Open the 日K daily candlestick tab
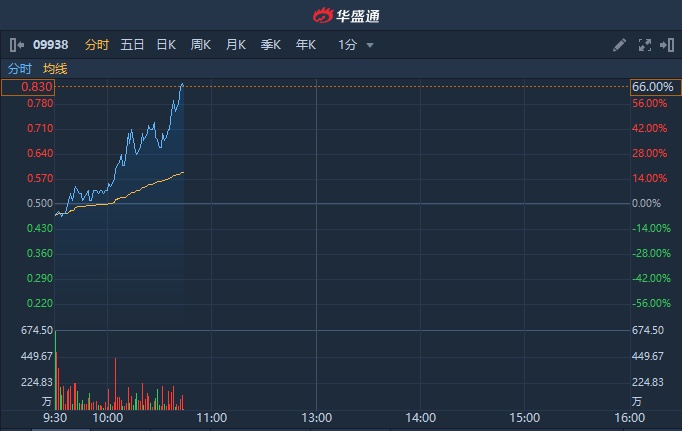The height and width of the screenshot is (431, 682). (166, 45)
